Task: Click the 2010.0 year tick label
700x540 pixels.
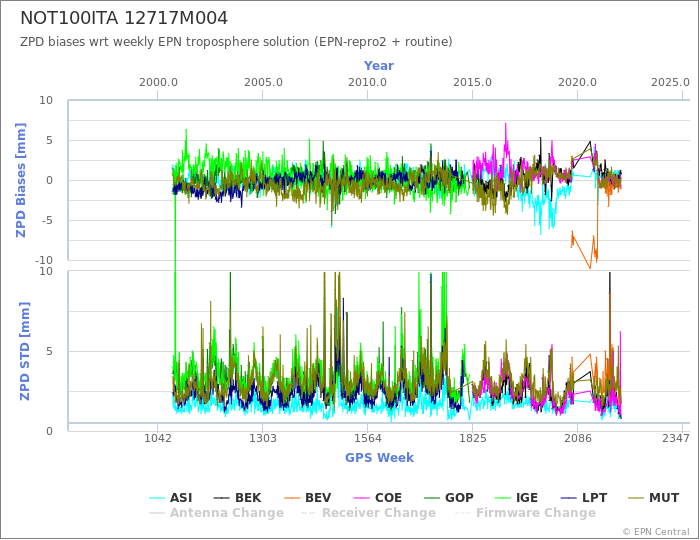Action: [367, 83]
